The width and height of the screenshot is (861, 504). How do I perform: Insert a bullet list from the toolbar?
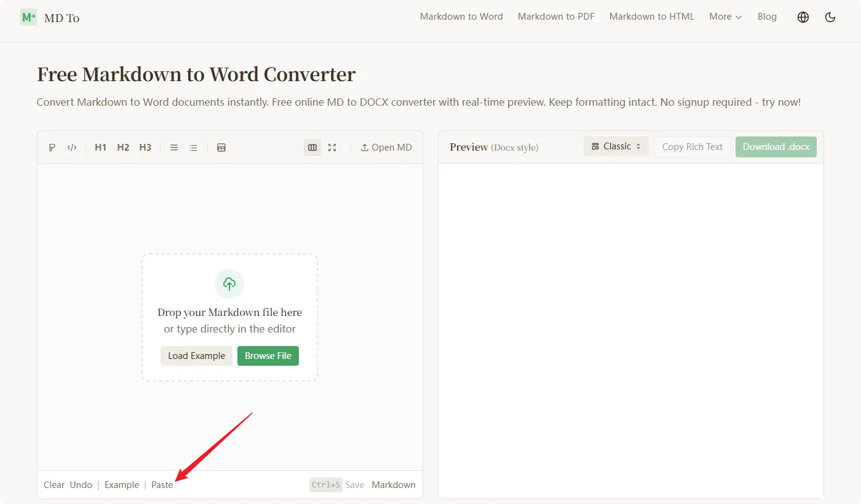click(192, 147)
